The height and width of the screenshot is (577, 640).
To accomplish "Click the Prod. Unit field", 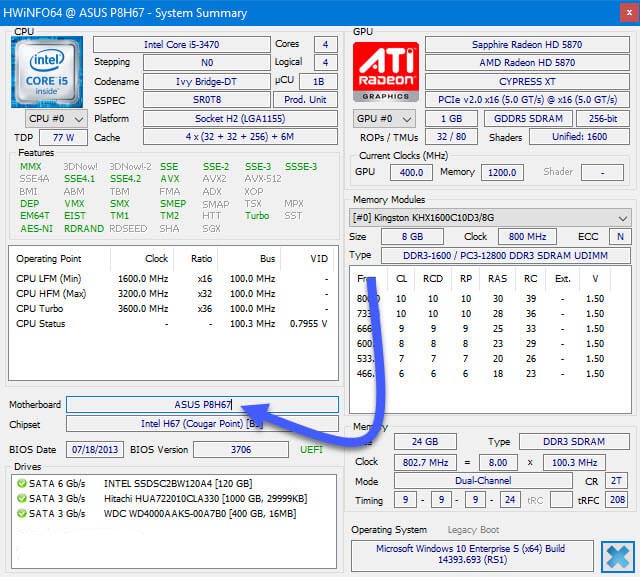I will pos(305,100).
